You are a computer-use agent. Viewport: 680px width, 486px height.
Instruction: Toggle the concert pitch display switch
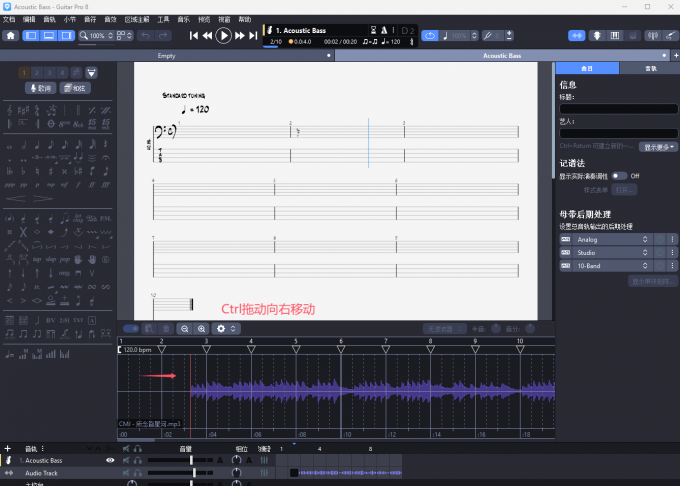pos(619,176)
